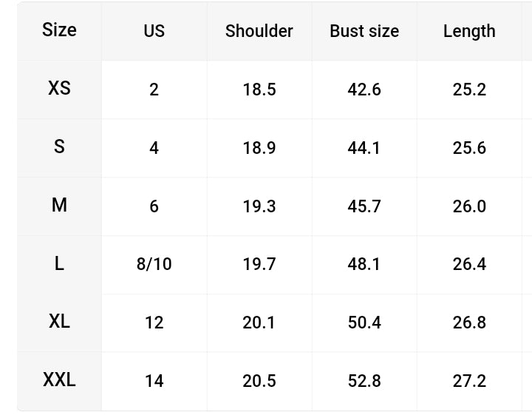
Task: Click the 20.5 shoulder value
Action: tap(259, 381)
